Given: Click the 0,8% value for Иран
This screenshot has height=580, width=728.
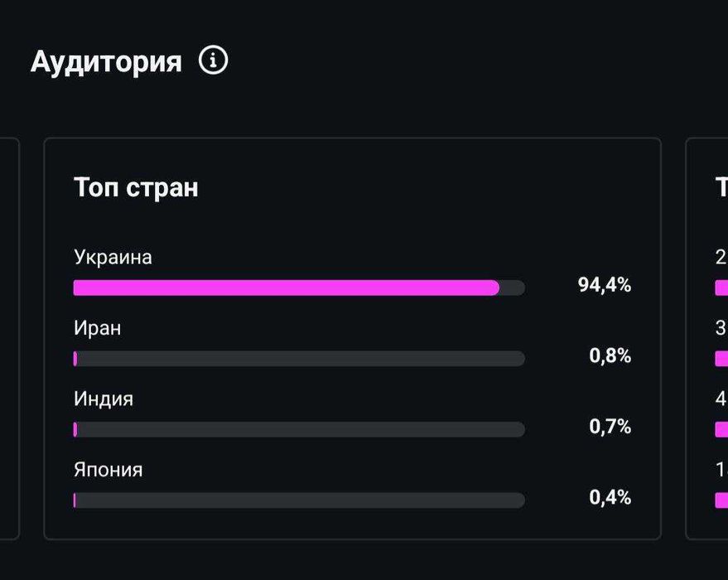Looking at the screenshot, I should pos(610,356).
